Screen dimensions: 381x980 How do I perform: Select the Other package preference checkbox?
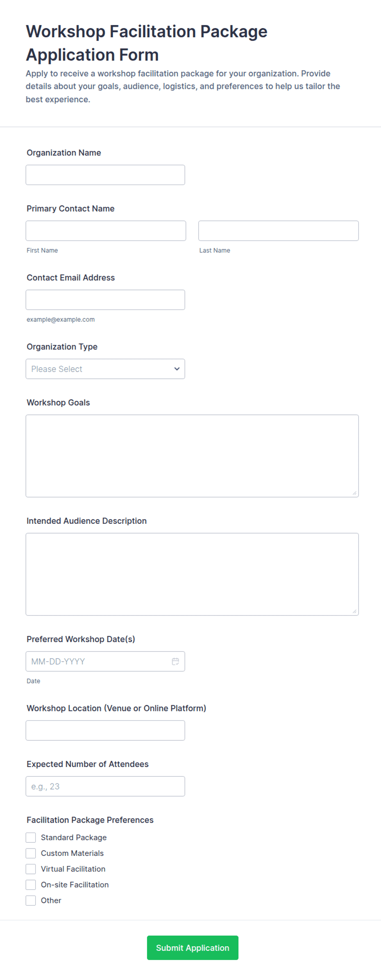[x=31, y=900]
